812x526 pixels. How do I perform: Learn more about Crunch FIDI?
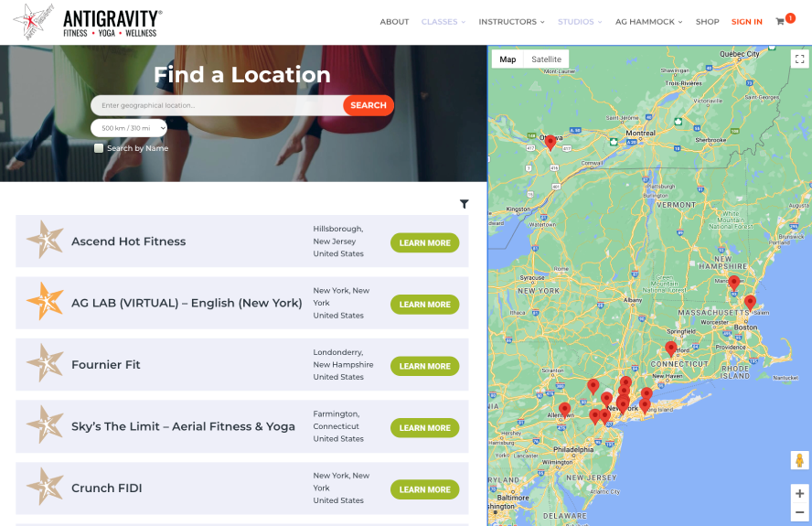coord(424,489)
